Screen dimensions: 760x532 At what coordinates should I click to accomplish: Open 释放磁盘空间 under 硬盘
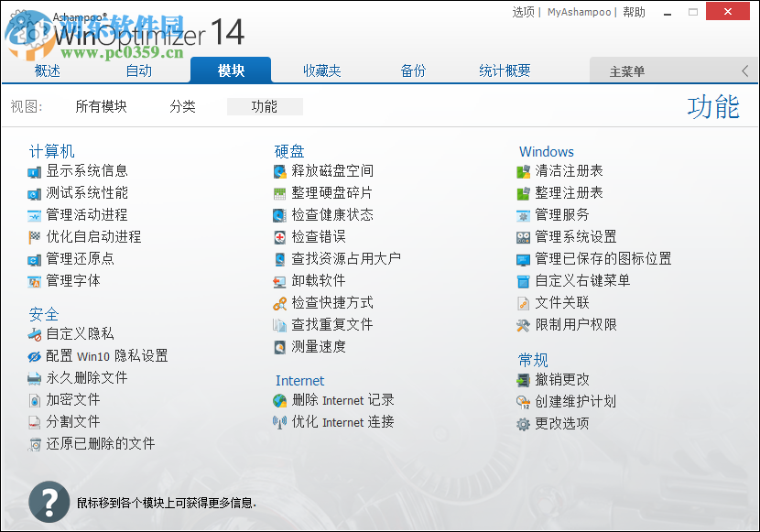click(331, 170)
